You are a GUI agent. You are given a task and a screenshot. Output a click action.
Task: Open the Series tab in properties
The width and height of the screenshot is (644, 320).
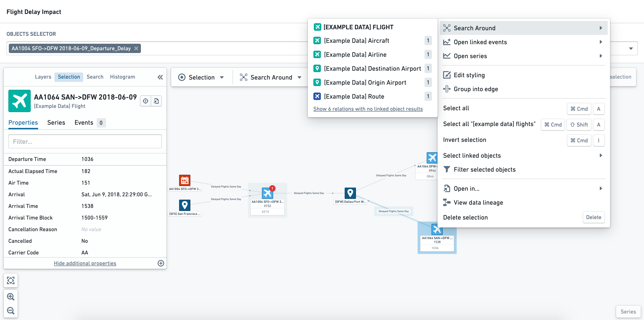point(56,123)
